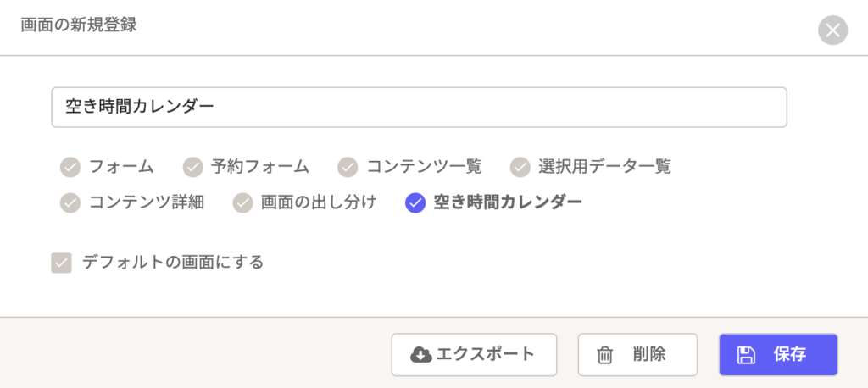Screen dimensions: 868x388
Task: Click the check circle icon beside 予約フォーム
Action: 193,167
